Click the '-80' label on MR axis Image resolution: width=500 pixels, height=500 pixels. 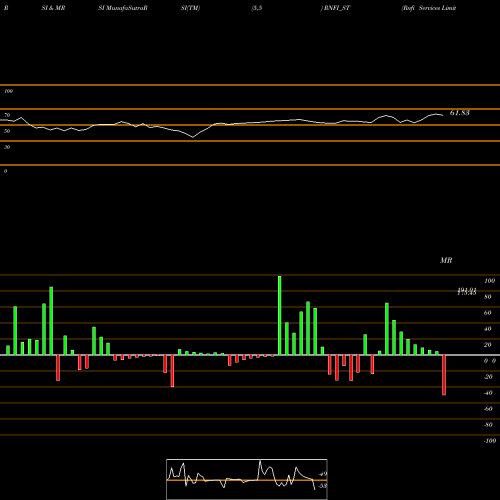pos(488,425)
